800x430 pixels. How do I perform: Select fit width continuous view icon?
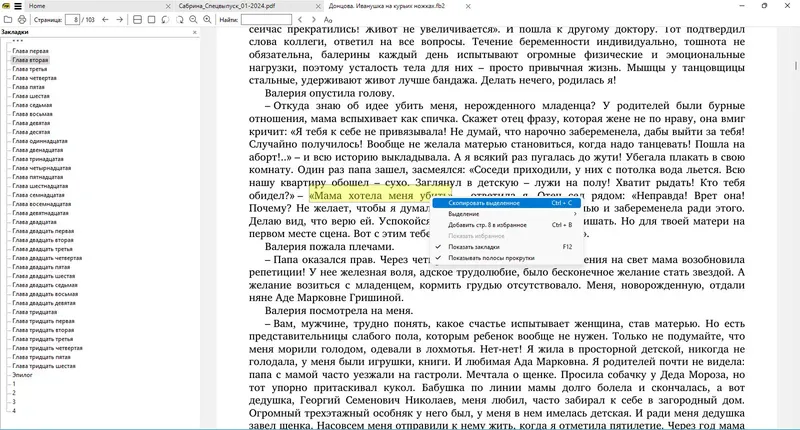coord(137,19)
